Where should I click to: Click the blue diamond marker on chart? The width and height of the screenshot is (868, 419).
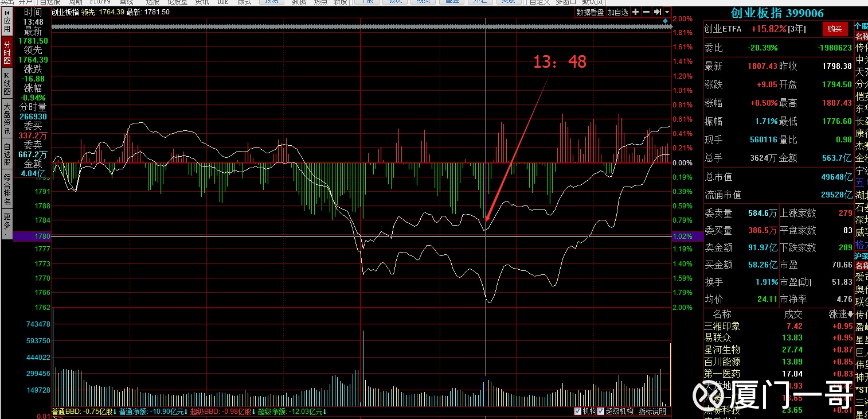665,21
